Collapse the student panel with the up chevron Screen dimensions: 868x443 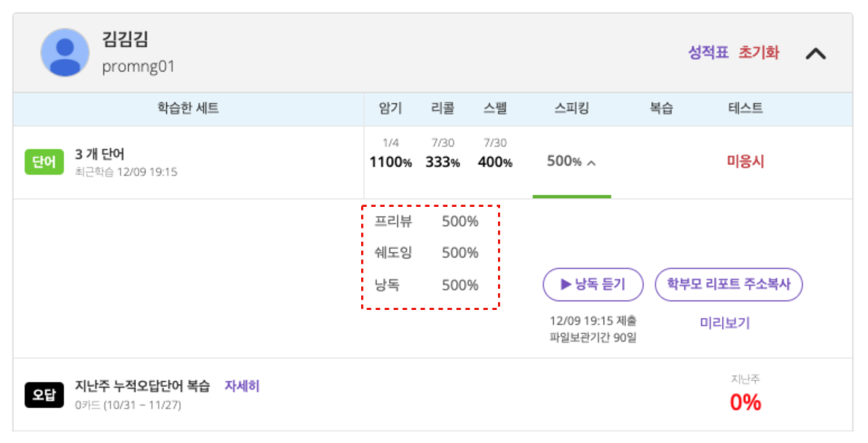[816, 54]
